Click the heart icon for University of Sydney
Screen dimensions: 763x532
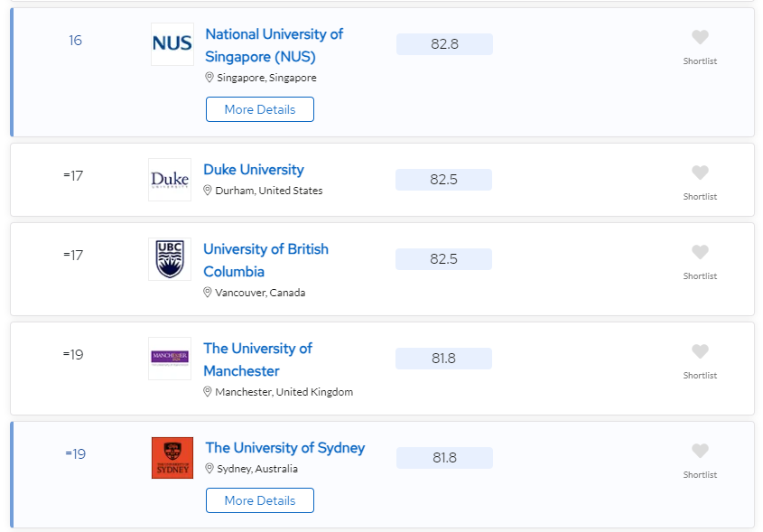(700, 451)
